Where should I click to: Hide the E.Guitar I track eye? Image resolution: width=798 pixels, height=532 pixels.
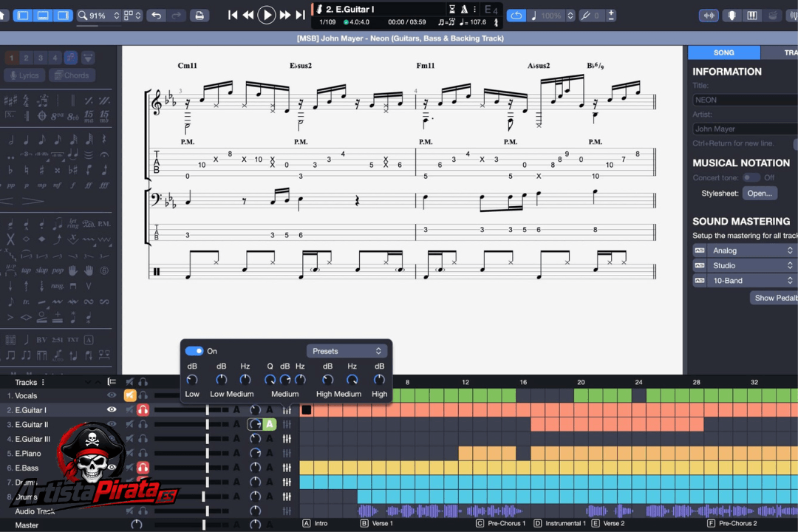(112, 409)
